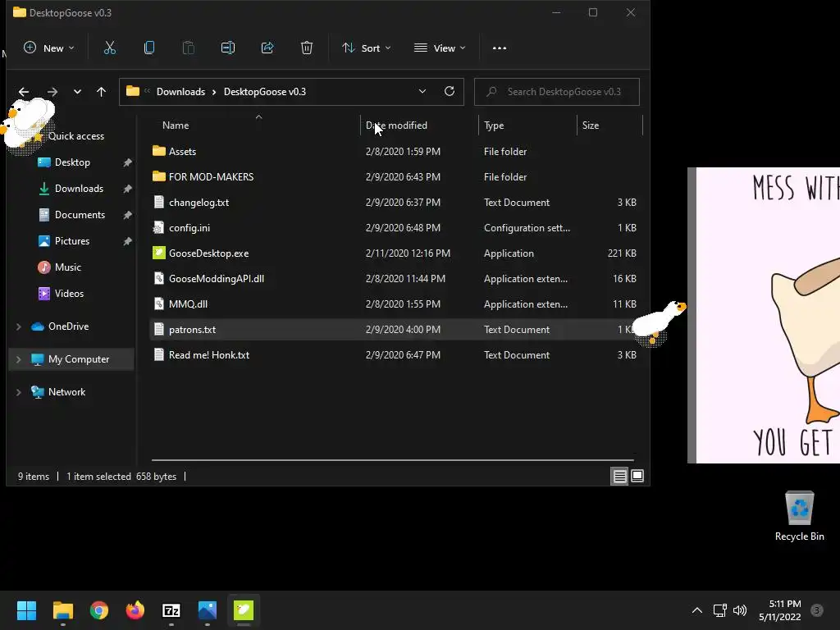
Task: Click Downloads in the address breadcrumb
Action: tap(180, 92)
